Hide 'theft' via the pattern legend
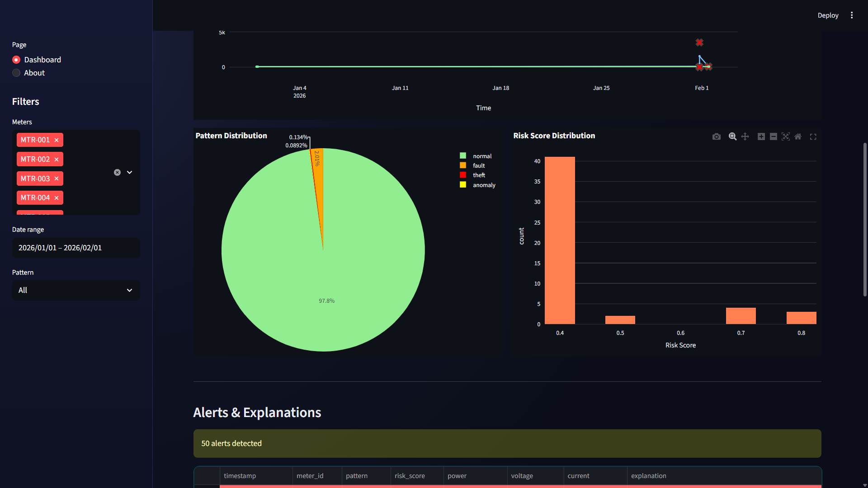This screenshot has height=488, width=868. point(479,175)
